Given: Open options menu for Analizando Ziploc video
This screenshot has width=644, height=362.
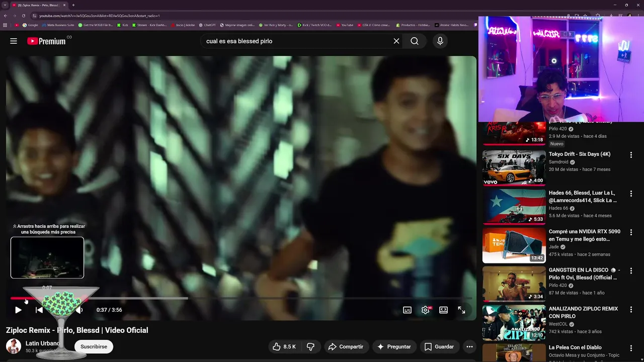Looking at the screenshot, I should 631,310.
